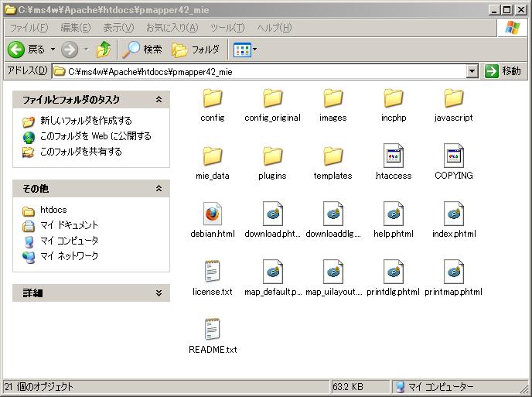Screen dimensions: 532x397
Task: Select the config_original folder icon
Action: (272, 99)
